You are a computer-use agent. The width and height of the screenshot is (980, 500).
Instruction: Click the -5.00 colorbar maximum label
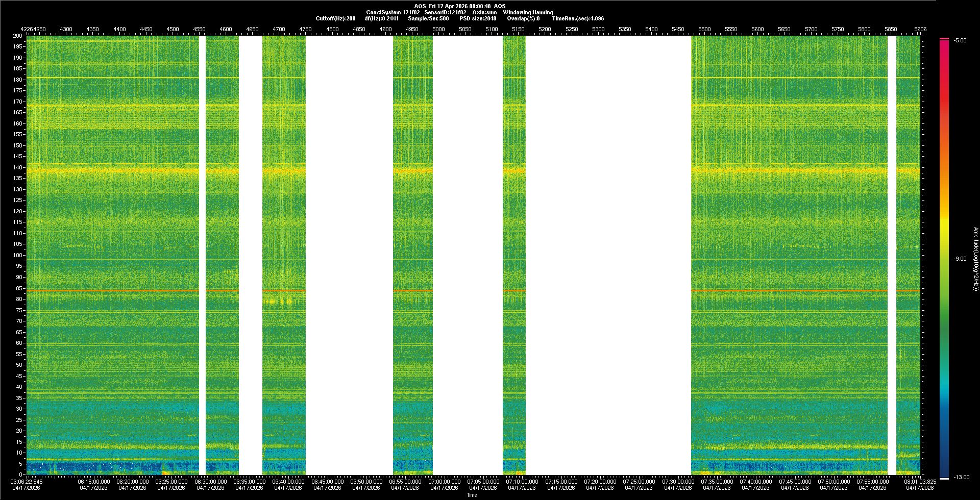(x=960, y=40)
